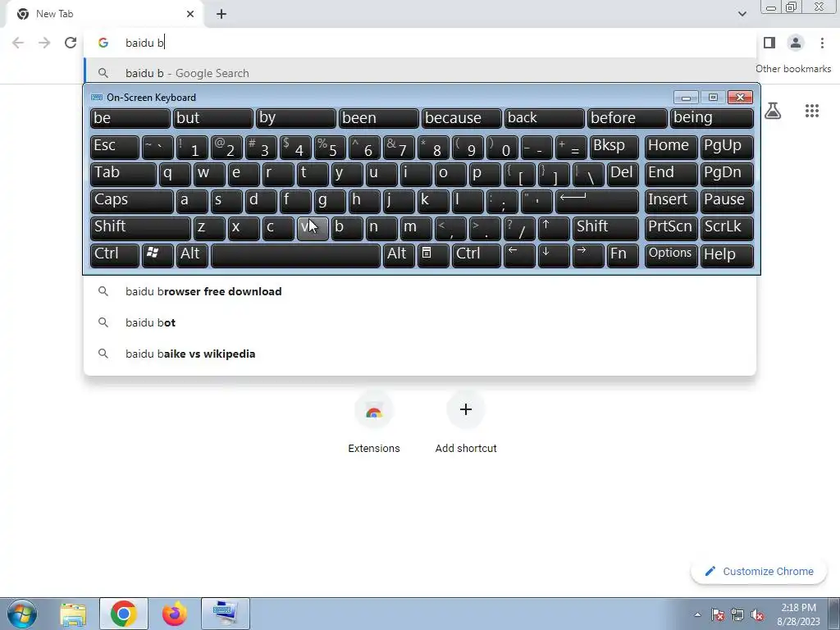Toggle the Chrome side panel icon
This screenshot has width=840, height=630.
point(769,43)
